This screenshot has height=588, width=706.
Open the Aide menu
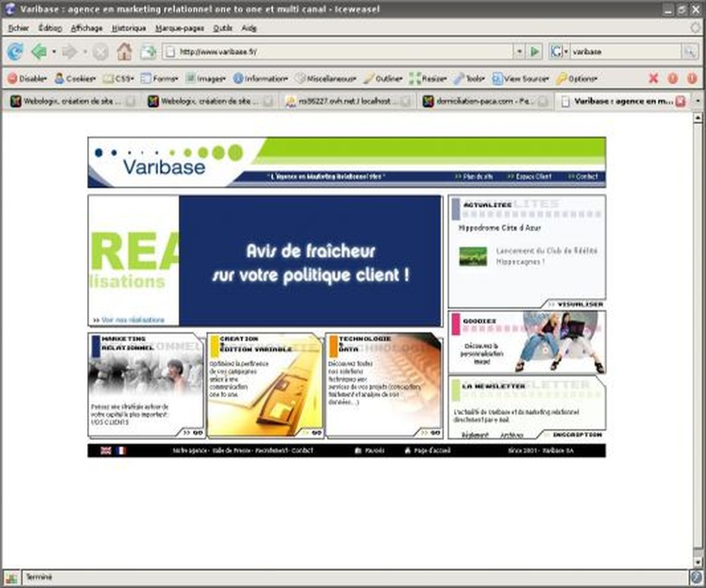(x=249, y=28)
